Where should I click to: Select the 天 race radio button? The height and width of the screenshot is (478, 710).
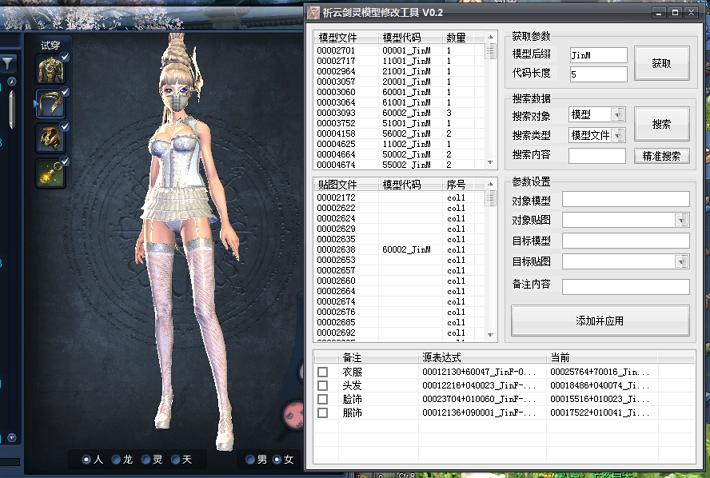coord(176,460)
